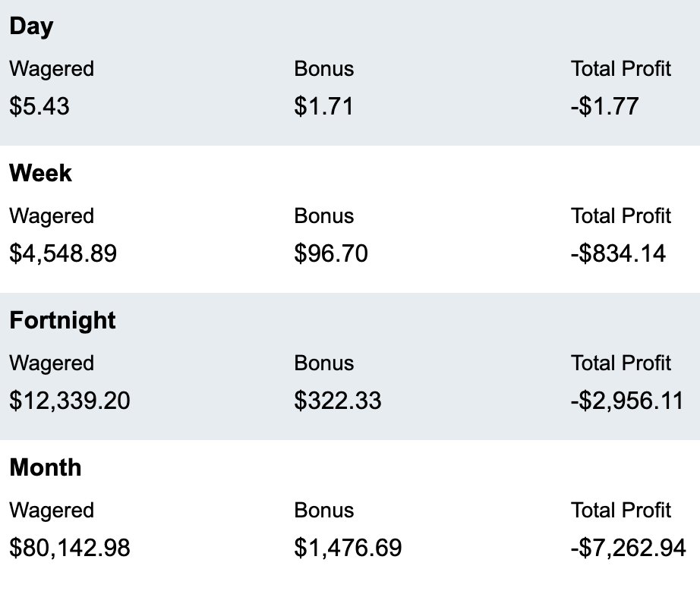Click the Day total profit -$1.77
The height and width of the screenshot is (613, 700).
point(604,106)
